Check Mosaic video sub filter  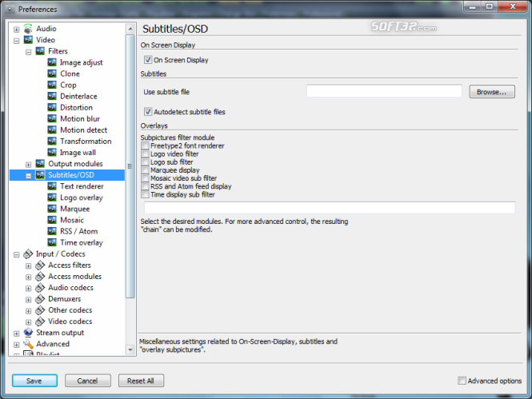click(146, 178)
